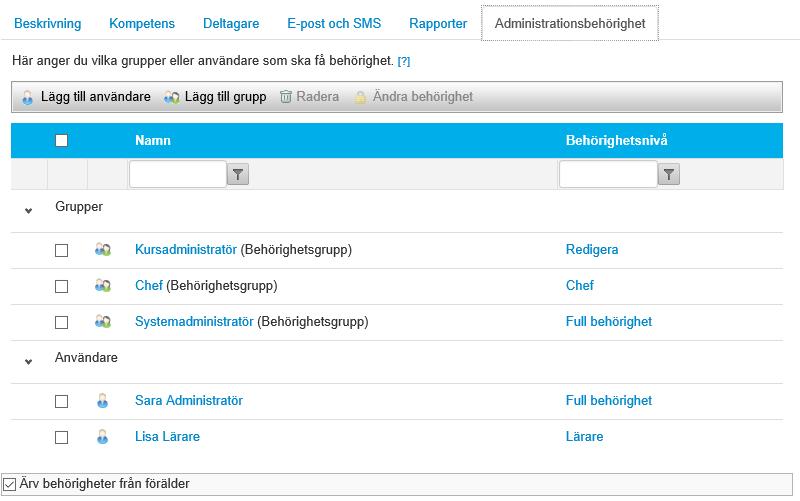Image resolution: width=800 pixels, height=501 pixels.
Task: Click the group icon in Kursadministratör row
Action: 103,249
